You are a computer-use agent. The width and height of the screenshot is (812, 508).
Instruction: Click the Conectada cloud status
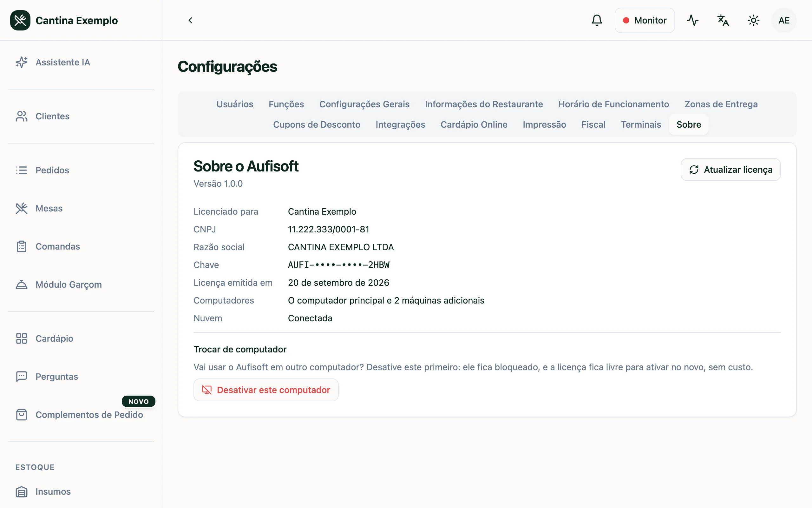310,318
